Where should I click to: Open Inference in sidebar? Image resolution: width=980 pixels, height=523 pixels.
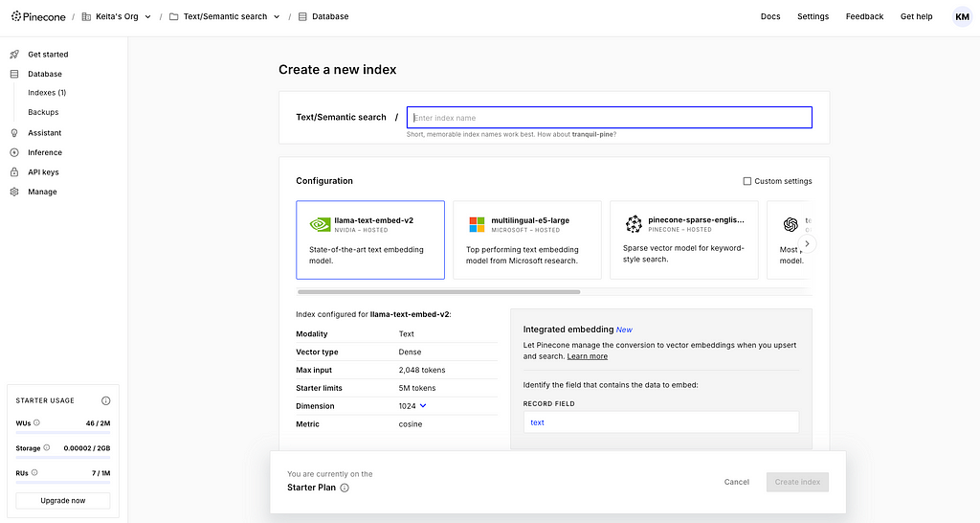pos(45,152)
